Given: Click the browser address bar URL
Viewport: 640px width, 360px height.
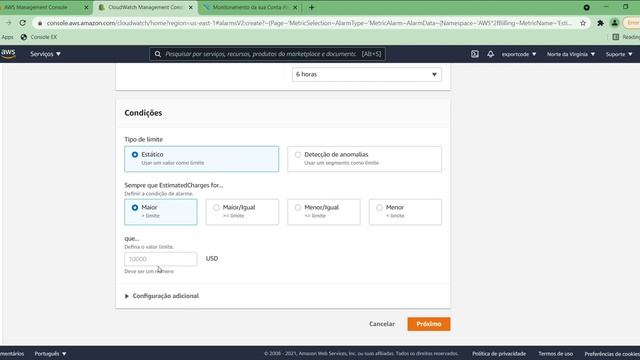Looking at the screenshot, I should [309, 23].
